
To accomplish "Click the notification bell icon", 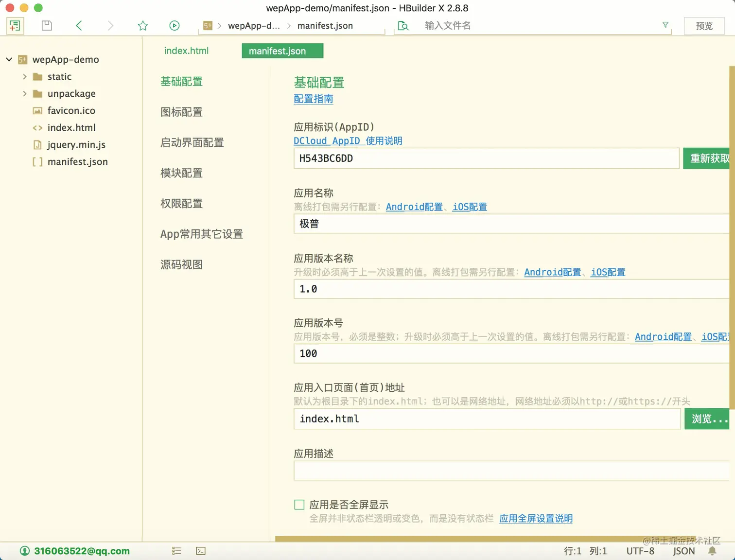I will tap(712, 551).
